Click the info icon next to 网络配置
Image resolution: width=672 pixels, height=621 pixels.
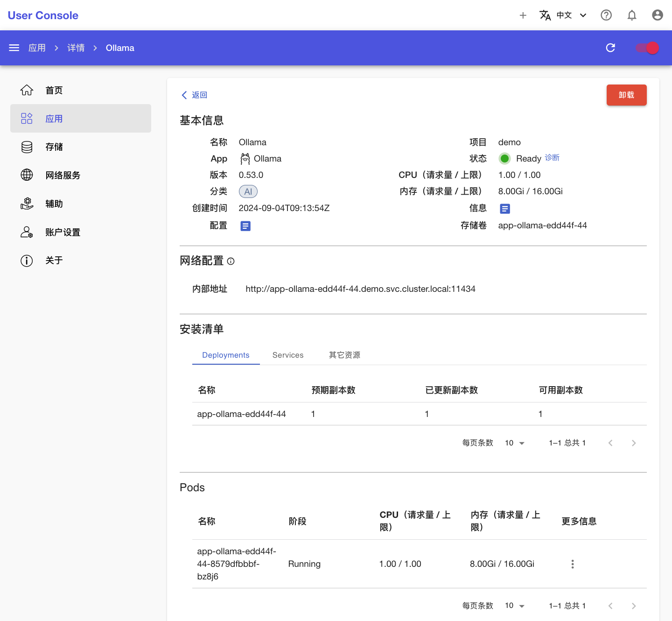(x=231, y=261)
